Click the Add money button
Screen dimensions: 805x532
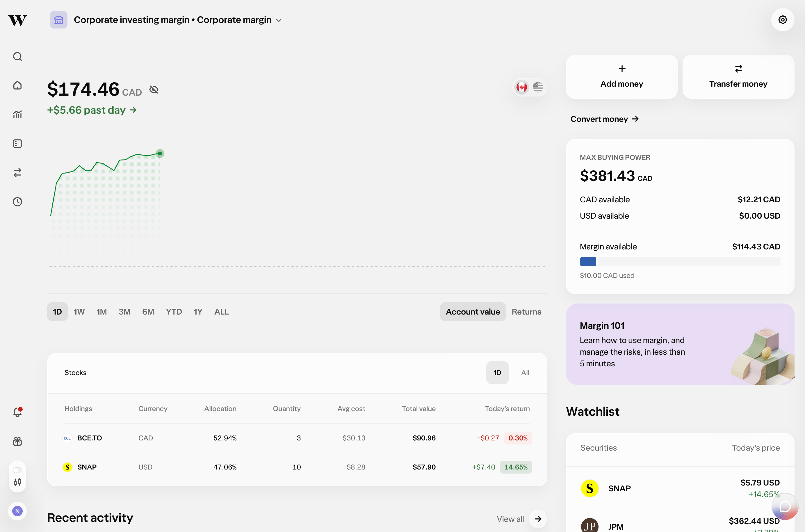[622, 77]
